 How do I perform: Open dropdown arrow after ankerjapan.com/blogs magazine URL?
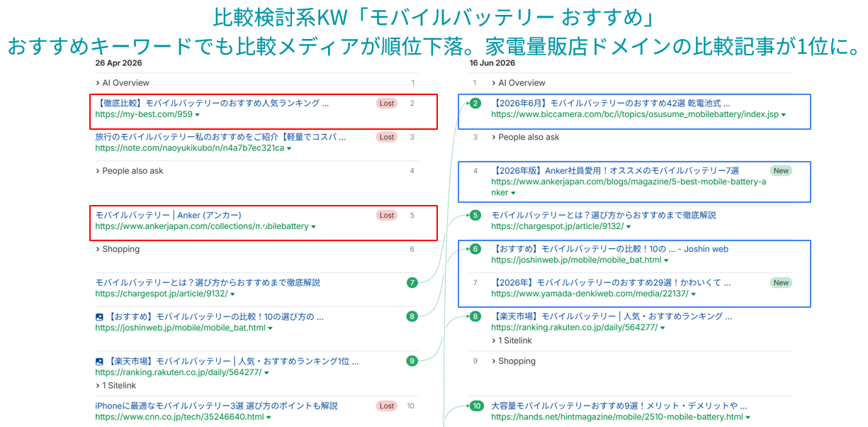tap(513, 193)
